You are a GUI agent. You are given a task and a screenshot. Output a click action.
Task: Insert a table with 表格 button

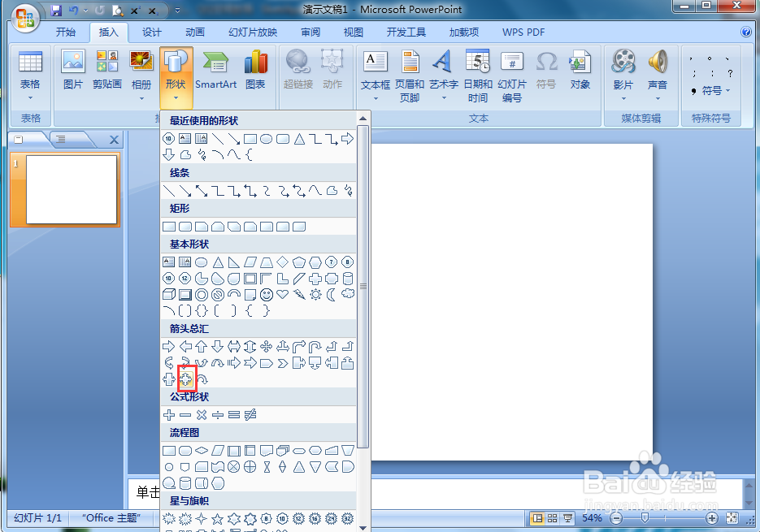tap(30, 76)
